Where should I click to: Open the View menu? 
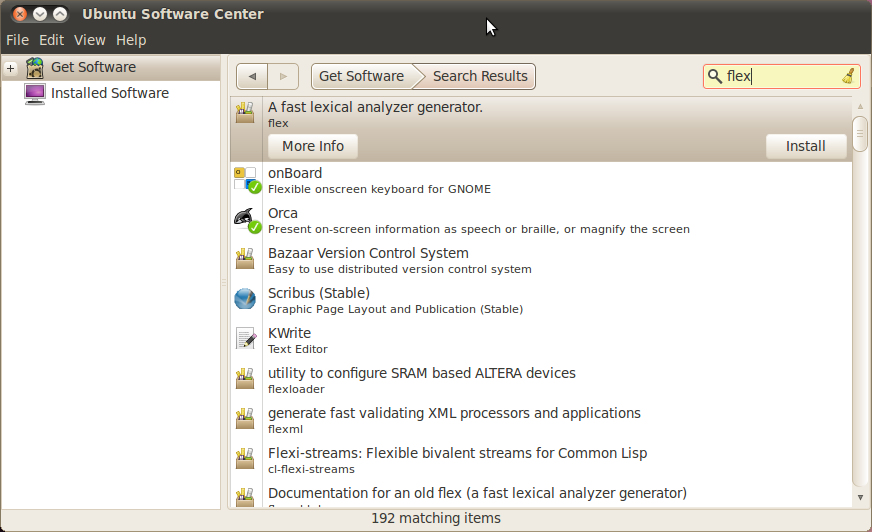89,40
